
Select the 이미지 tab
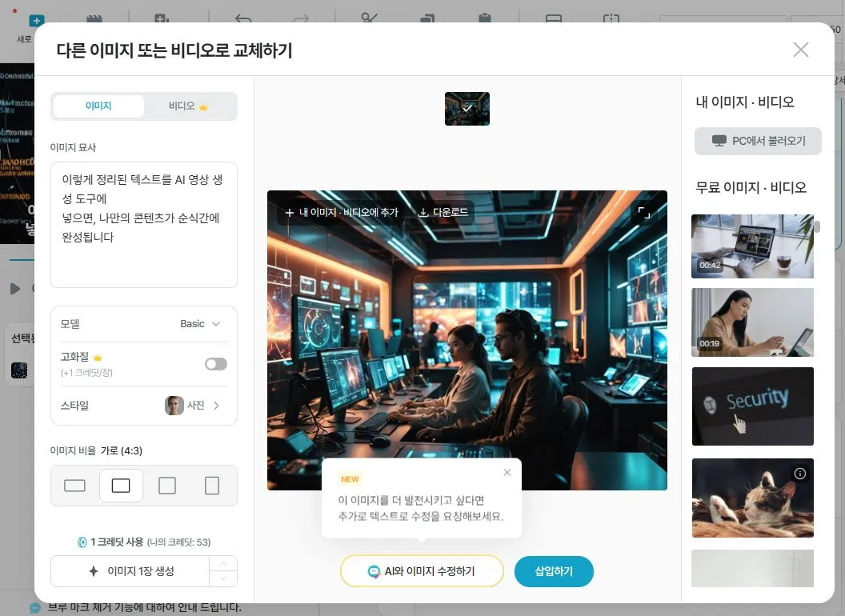[x=99, y=106]
